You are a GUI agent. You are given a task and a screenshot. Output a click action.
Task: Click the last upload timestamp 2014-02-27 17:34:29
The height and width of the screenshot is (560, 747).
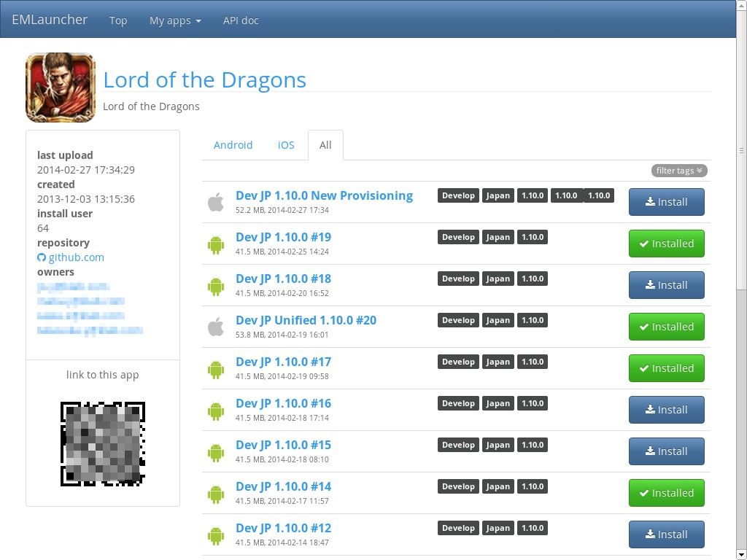point(86,170)
